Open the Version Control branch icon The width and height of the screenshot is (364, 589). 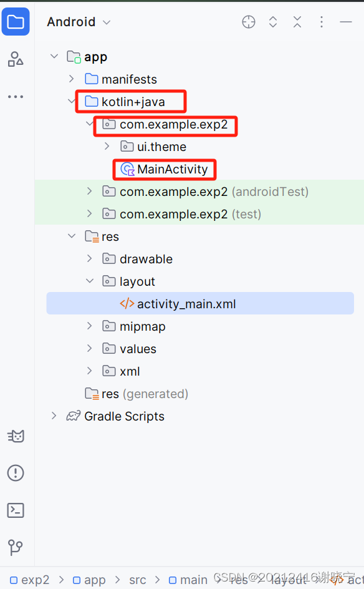pos(16,547)
